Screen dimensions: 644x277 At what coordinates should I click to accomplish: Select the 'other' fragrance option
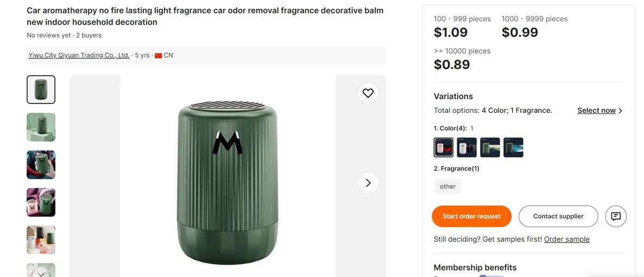447,186
